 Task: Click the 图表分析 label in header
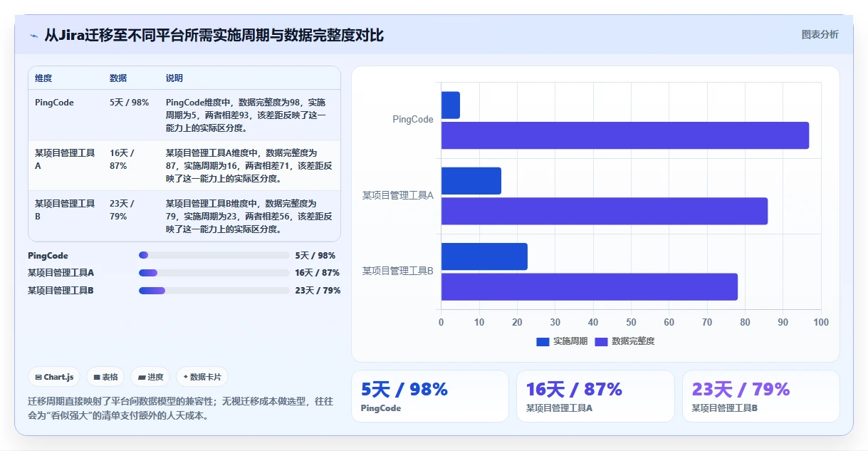(x=820, y=34)
